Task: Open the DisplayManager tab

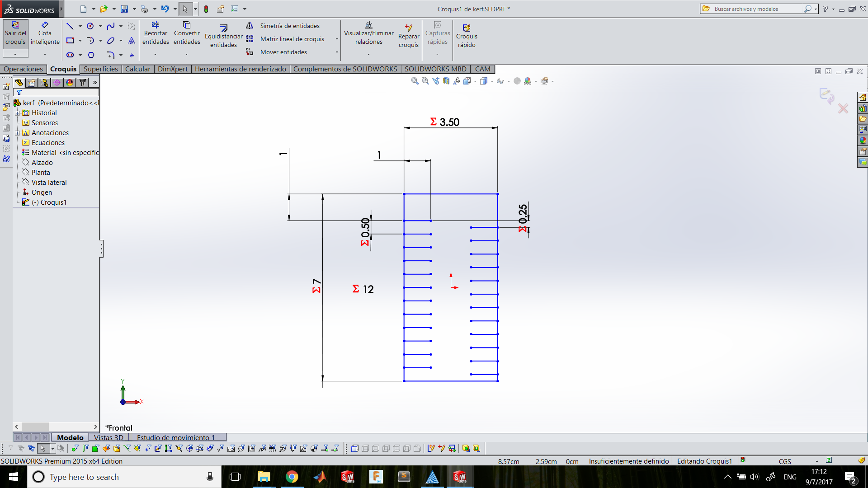Action: tap(69, 82)
